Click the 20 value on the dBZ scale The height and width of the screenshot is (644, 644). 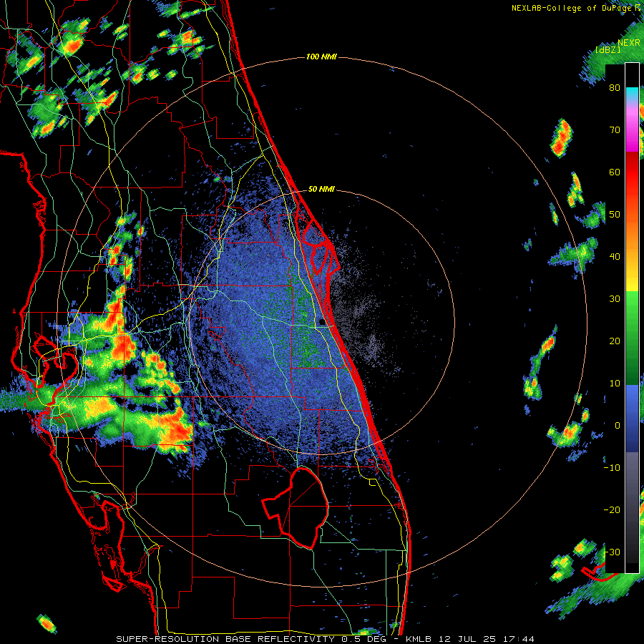(x=615, y=341)
